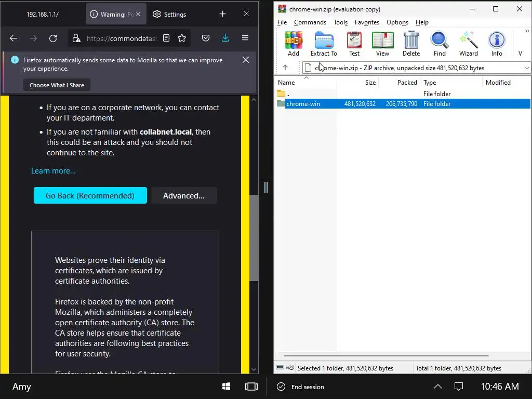Screen dimensions: 532x399
Task: Click the WinRAR horizontal scrollbar
Action: (x=386, y=356)
